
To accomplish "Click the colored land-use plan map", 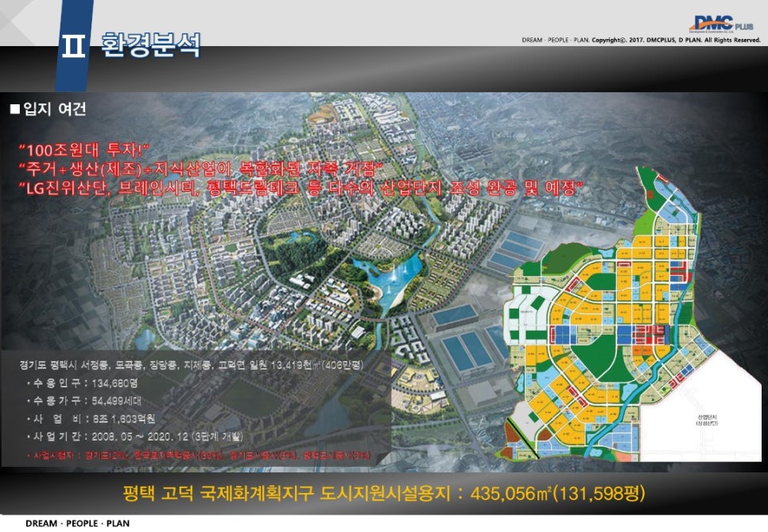I will click(x=630, y=314).
